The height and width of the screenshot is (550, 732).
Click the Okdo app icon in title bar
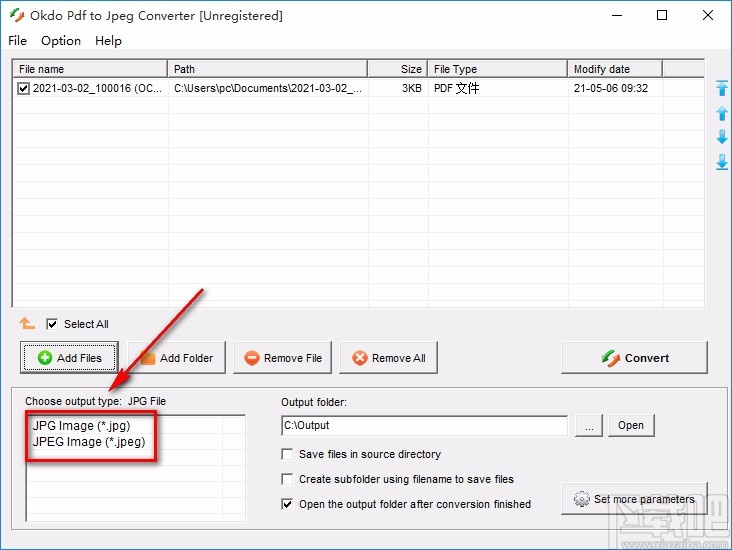pos(17,15)
